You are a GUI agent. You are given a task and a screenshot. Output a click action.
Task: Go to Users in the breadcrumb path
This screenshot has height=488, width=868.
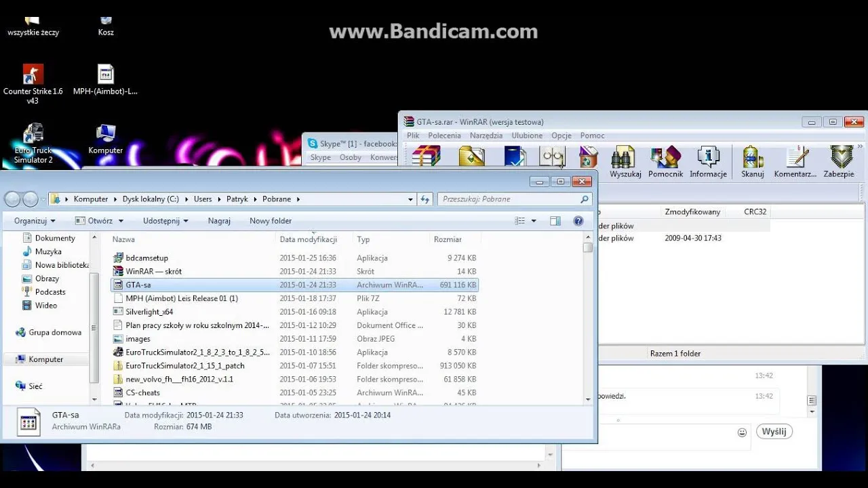[x=203, y=199]
